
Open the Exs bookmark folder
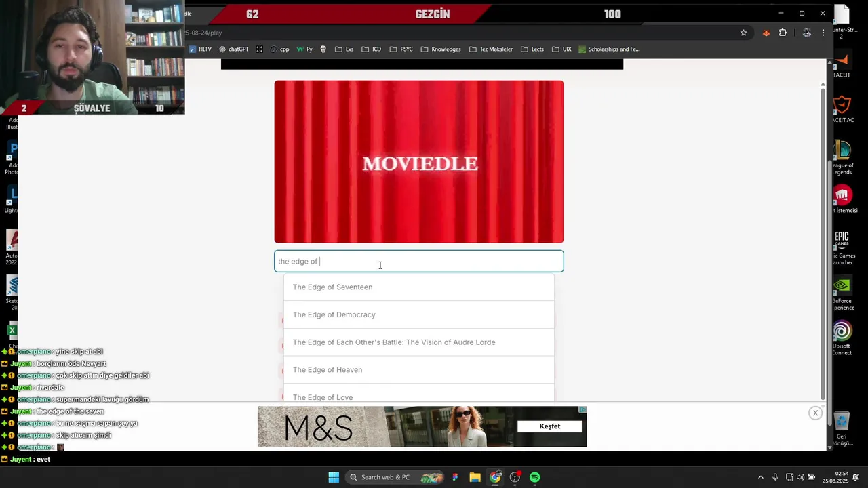(344, 49)
